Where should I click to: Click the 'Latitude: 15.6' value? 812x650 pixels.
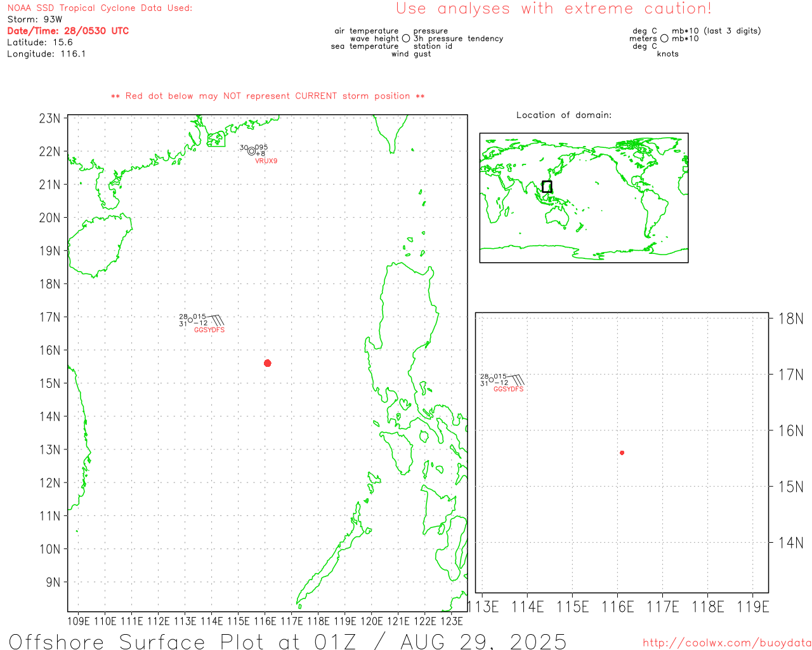click(40, 43)
